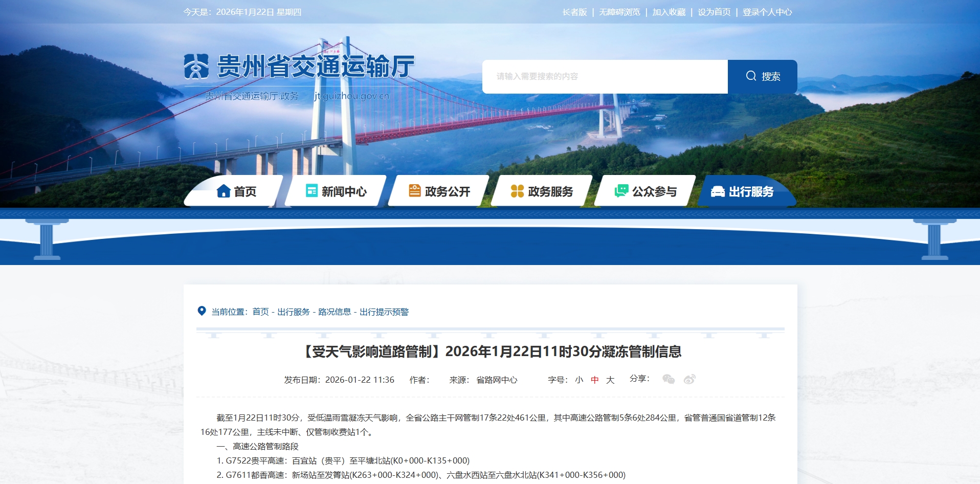Set font size to 大 (large)

[610, 380]
